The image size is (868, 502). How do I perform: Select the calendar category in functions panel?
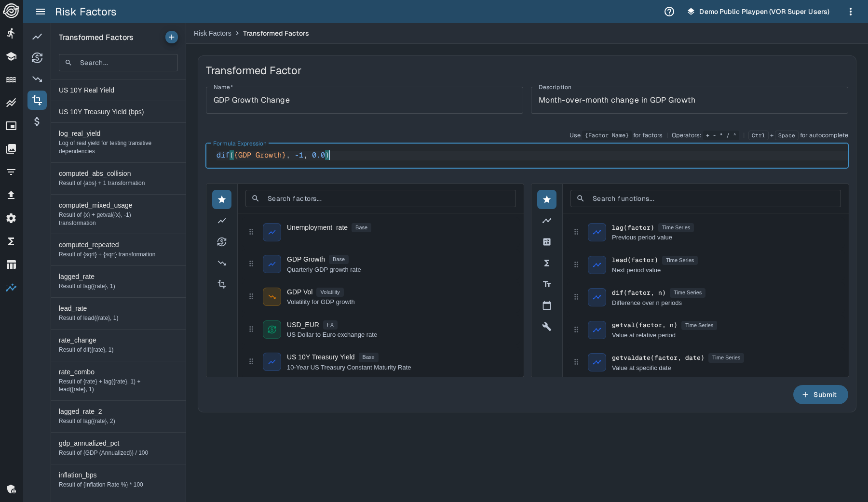(x=546, y=305)
